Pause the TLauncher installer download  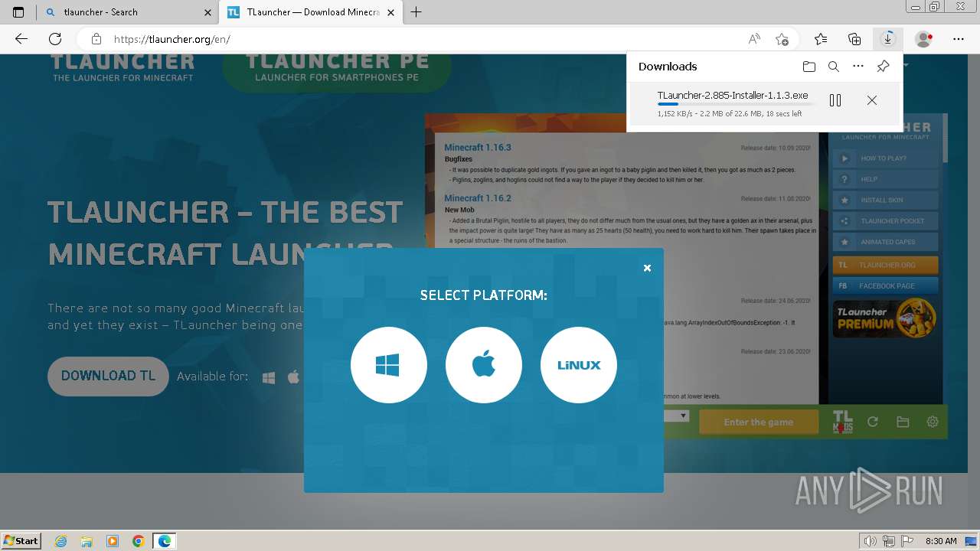[x=835, y=100]
